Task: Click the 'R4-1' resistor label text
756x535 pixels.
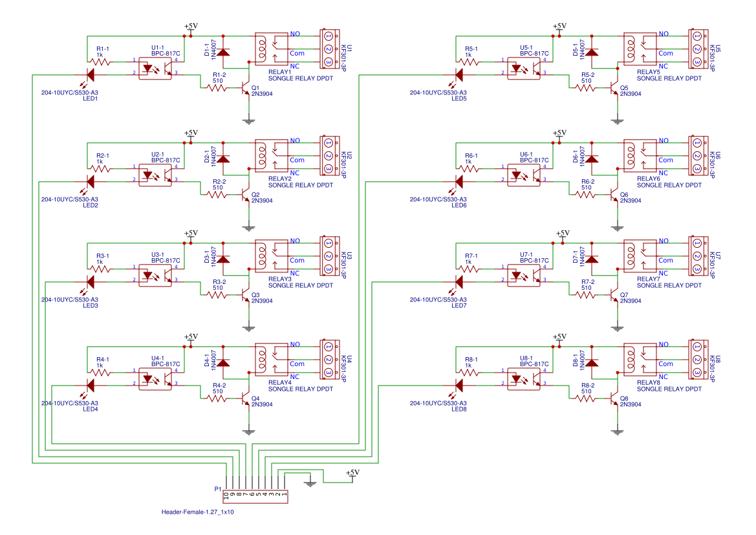Action: (103, 360)
